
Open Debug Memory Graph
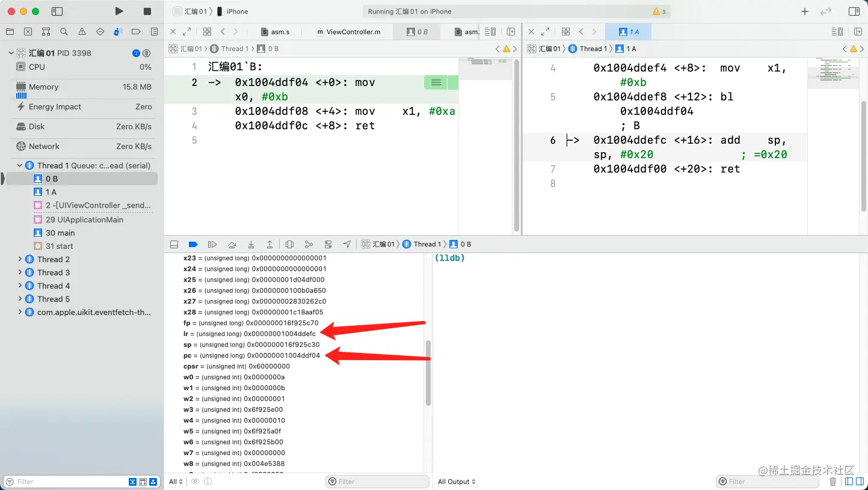tap(309, 244)
